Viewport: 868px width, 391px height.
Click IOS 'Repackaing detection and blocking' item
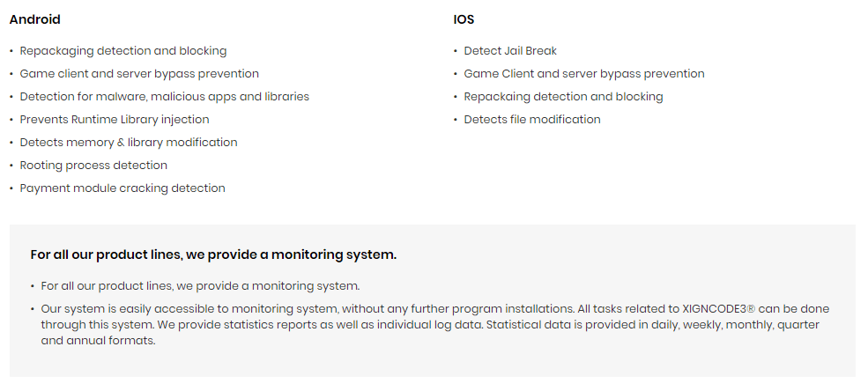tap(563, 97)
